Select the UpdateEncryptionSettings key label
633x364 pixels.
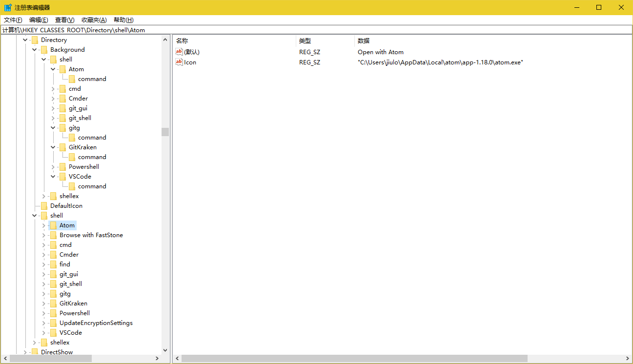[96, 323]
